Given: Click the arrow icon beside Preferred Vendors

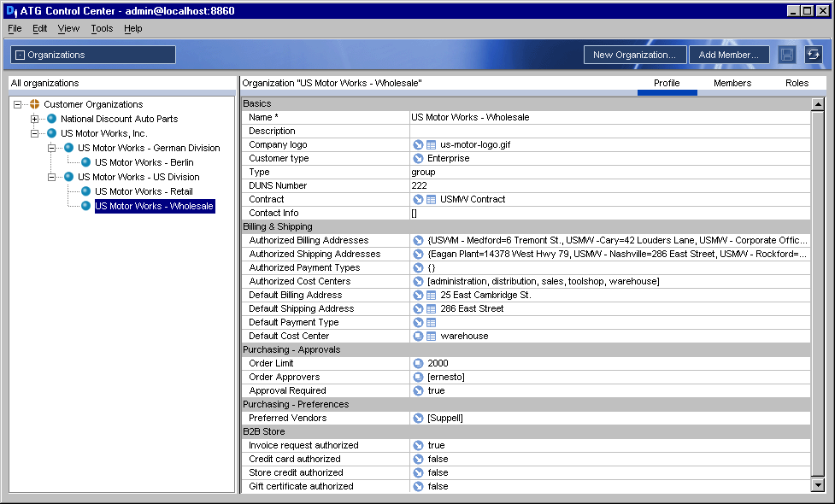Looking at the screenshot, I should coord(418,419).
